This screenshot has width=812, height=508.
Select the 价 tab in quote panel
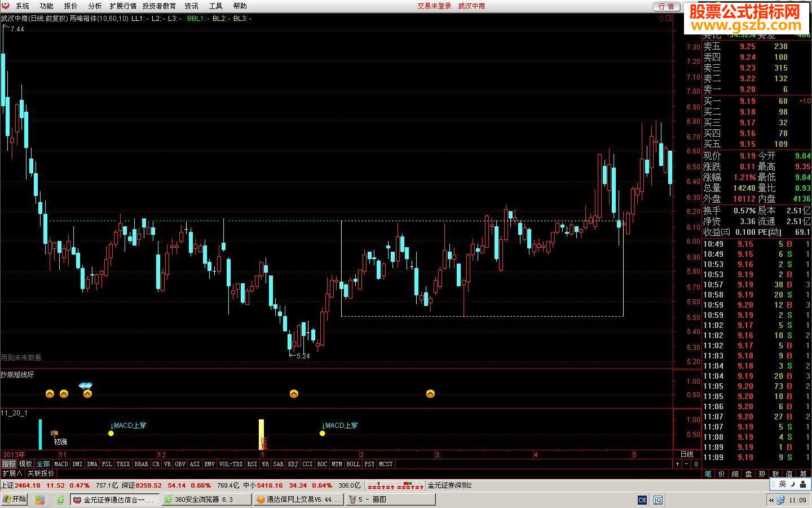(722, 474)
